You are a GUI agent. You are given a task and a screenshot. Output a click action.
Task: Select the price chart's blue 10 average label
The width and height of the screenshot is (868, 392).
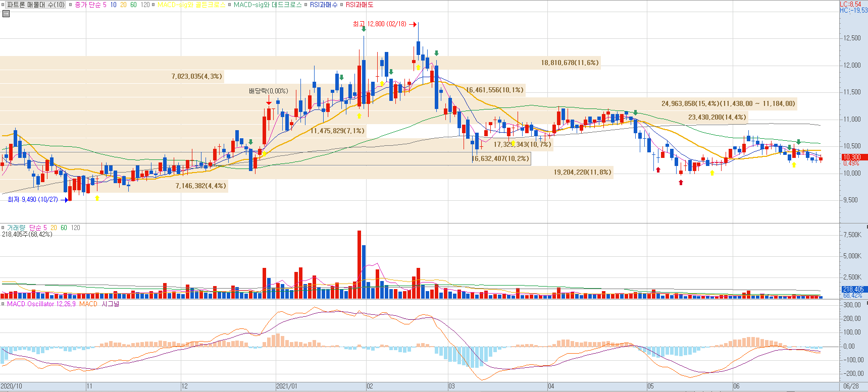pyautogui.click(x=113, y=5)
